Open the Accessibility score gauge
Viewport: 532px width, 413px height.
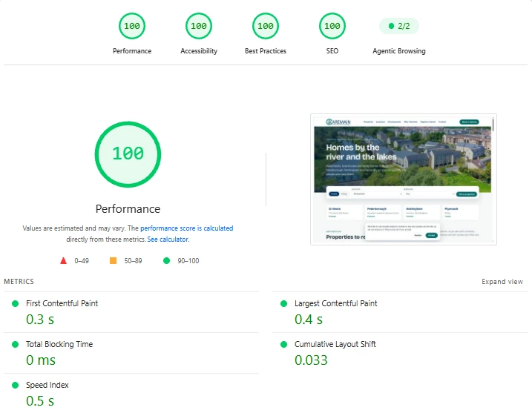pyautogui.click(x=199, y=26)
